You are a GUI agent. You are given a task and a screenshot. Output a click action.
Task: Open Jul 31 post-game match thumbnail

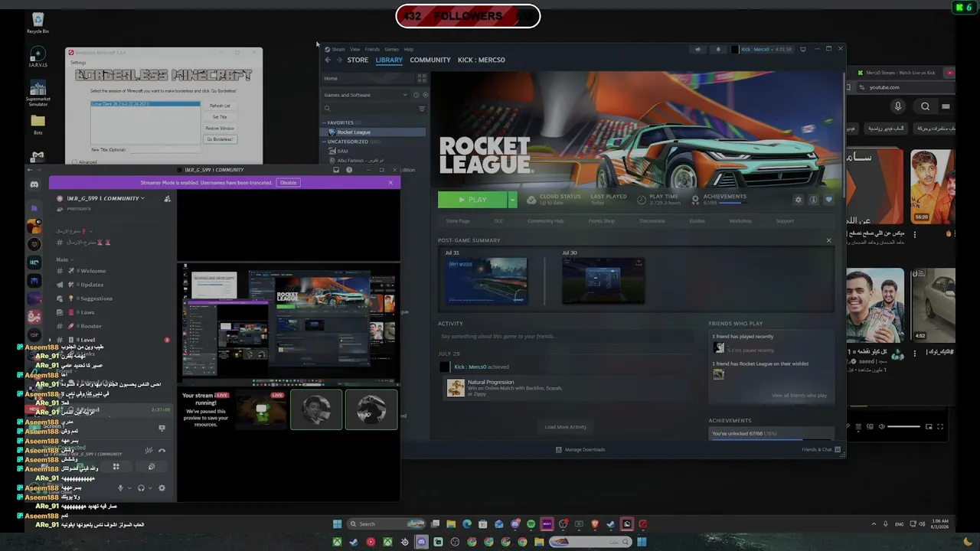[486, 281]
